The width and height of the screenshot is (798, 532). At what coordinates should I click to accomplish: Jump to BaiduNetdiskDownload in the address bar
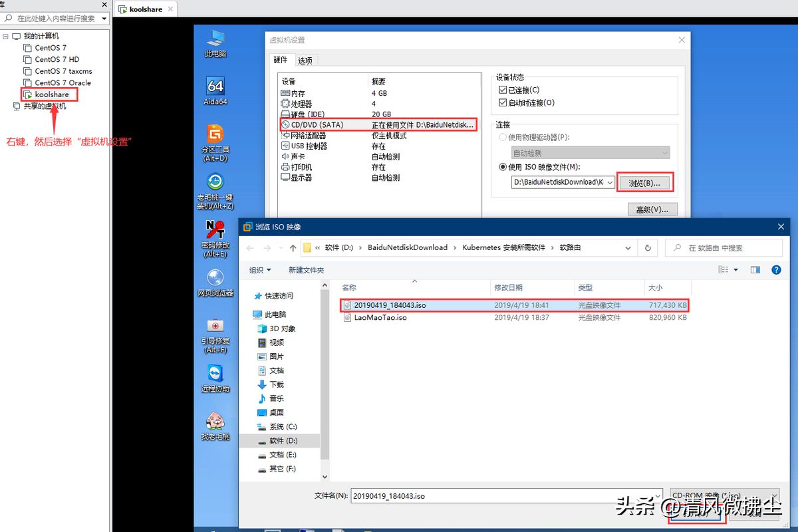tap(408, 248)
